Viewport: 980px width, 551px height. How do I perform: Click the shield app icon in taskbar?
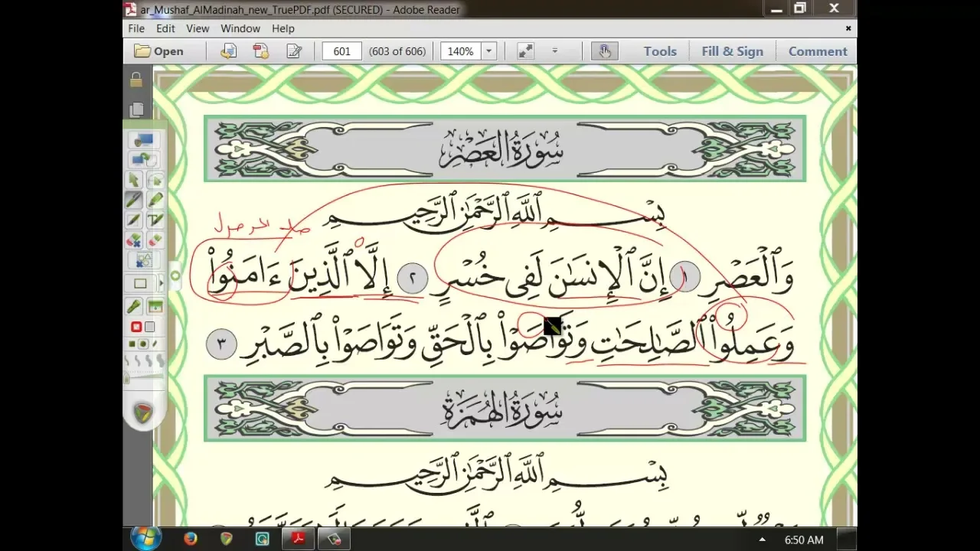(227, 540)
